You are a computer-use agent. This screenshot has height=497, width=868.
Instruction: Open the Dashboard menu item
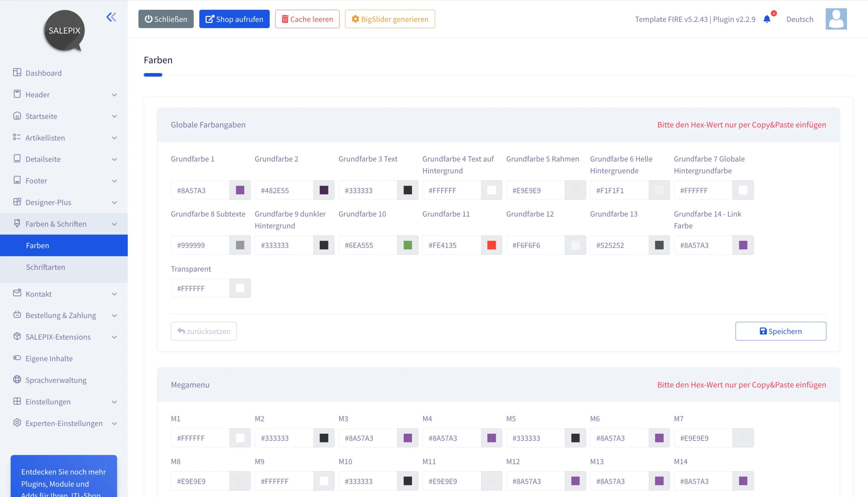(64, 73)
